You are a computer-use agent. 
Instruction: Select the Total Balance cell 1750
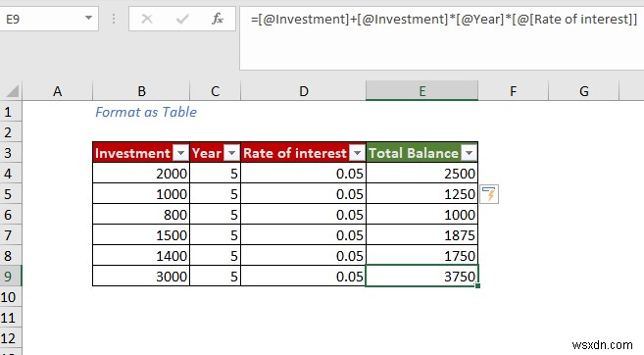click(x=421, y=256)
